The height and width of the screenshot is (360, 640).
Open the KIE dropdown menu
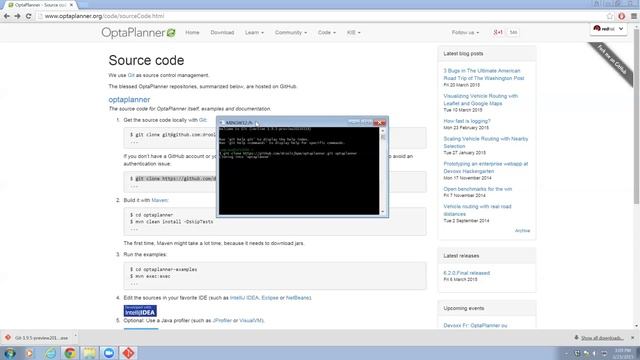coord(353,32)
